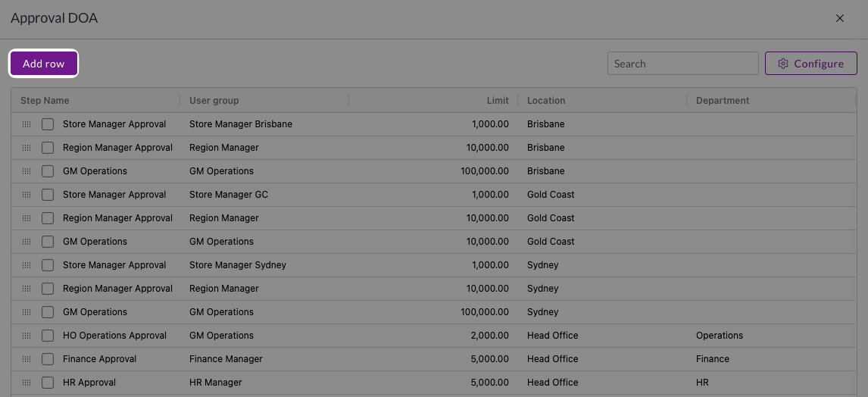Click the Location column header
Viewport: 868px width, 397px height.
pyautogui.click(x=546, y=101)
